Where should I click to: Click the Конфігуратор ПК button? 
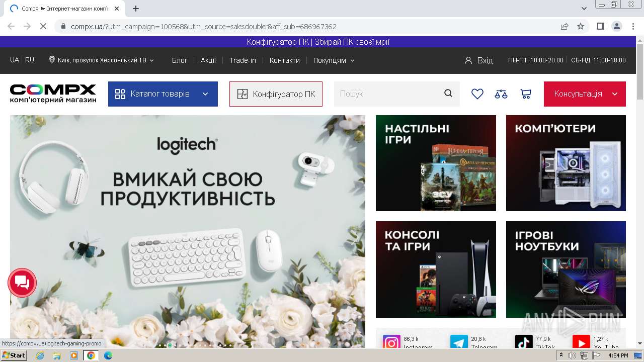[x=276, y=94]
